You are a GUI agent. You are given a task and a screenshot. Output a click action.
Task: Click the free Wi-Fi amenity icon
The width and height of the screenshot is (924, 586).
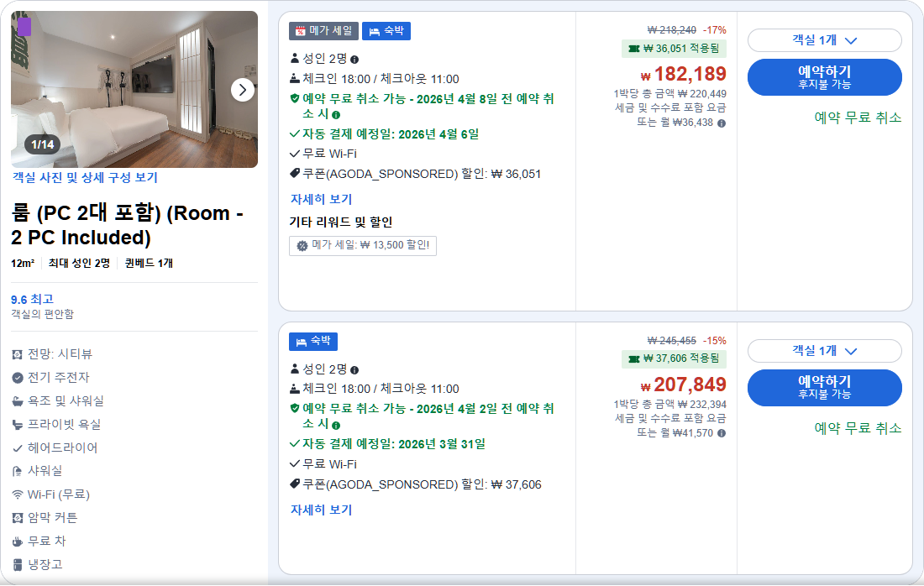17,494
